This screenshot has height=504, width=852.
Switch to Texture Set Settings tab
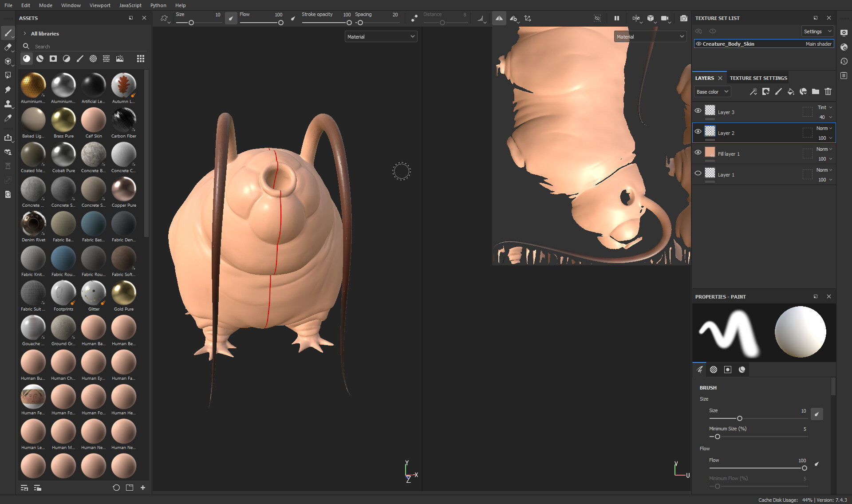pos(758,78)
